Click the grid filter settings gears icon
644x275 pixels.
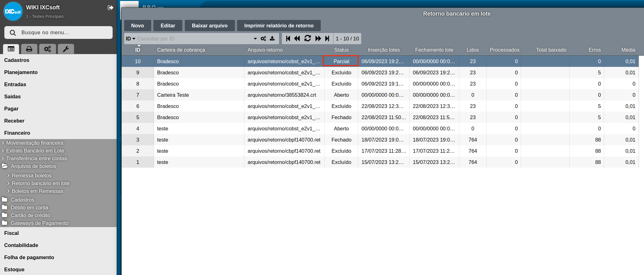coord(263,39)
